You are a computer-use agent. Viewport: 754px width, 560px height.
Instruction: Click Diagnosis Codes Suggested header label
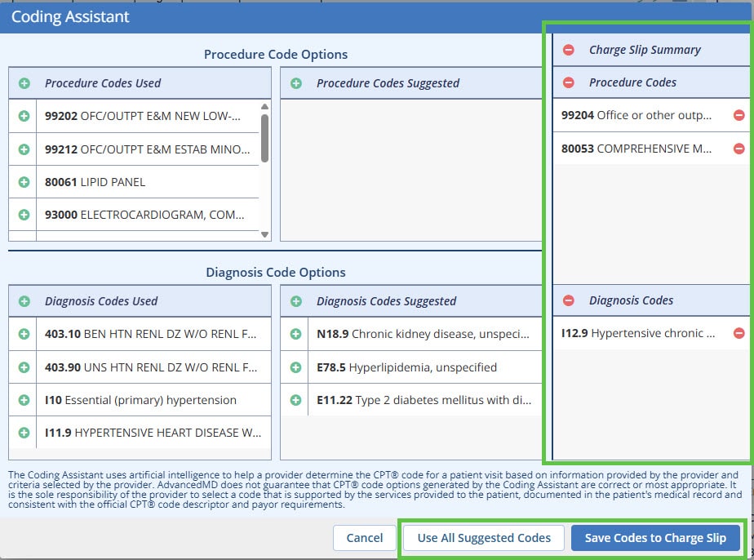click(x=386, y=301)
